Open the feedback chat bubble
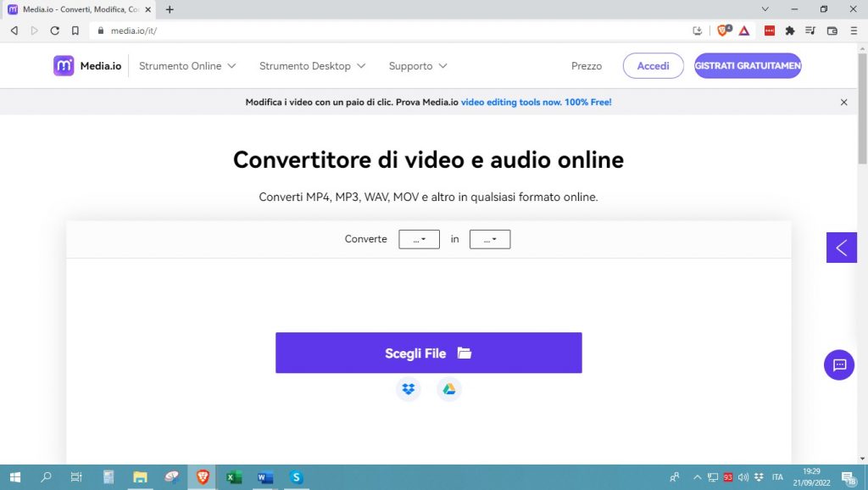The image size is (868, 490). click(x=839, y=365)
